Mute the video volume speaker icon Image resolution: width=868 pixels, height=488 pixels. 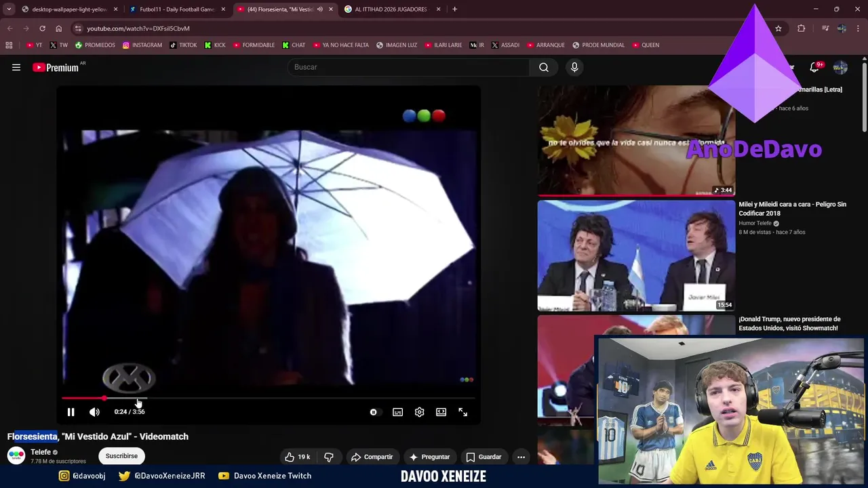[x=94, y=412]
